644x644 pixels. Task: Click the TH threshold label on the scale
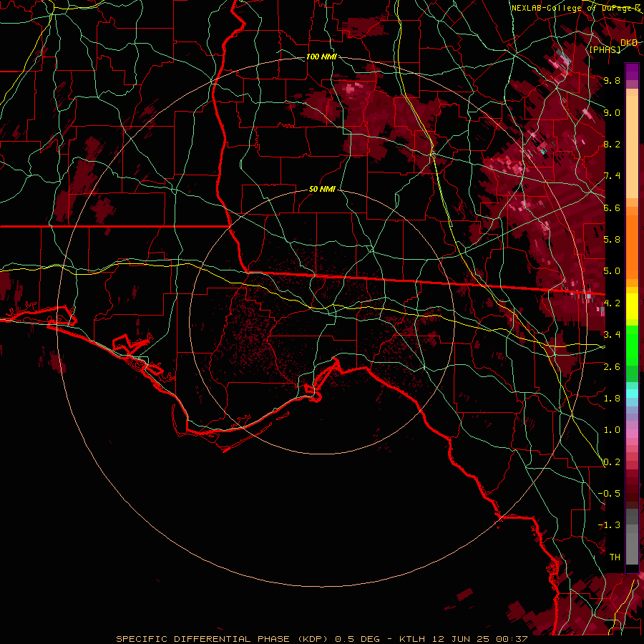[615, 557]
